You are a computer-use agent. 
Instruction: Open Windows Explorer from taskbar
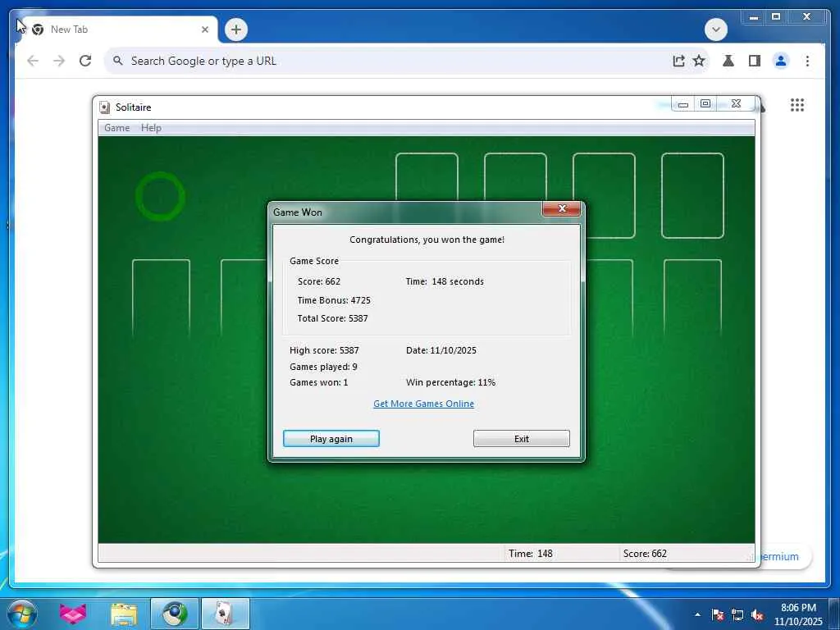[x=124, y=614]
